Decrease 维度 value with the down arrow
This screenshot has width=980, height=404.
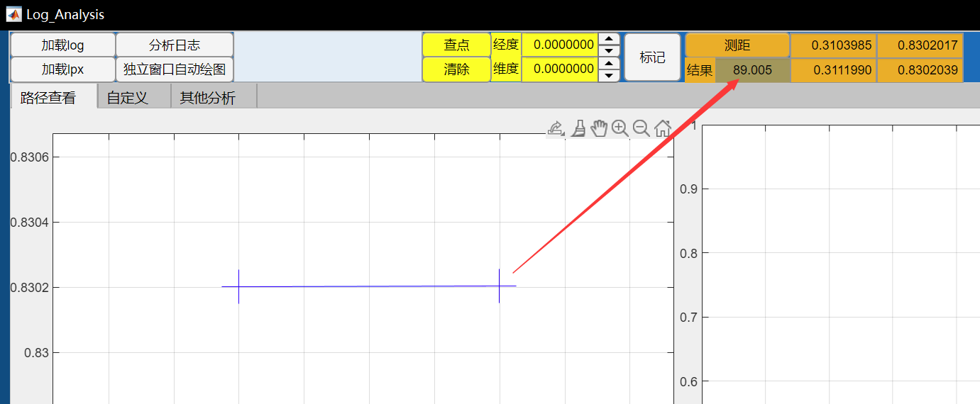[x=609, y=75]
